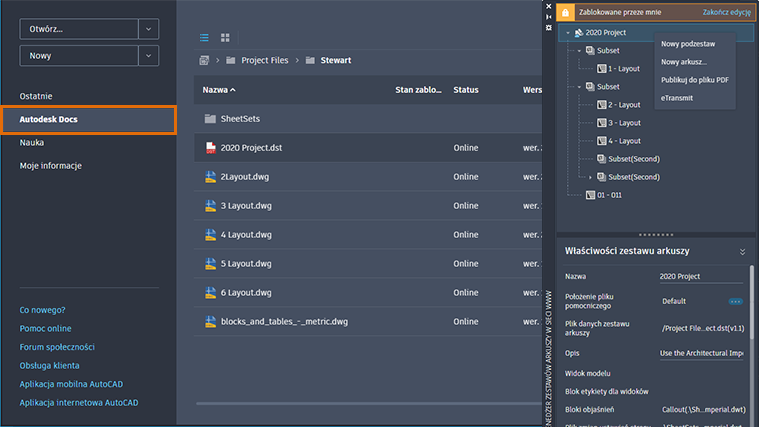Collapse the Właściwości zestawu arkuszy section
759x427 pixels.
tap(742, 252)
